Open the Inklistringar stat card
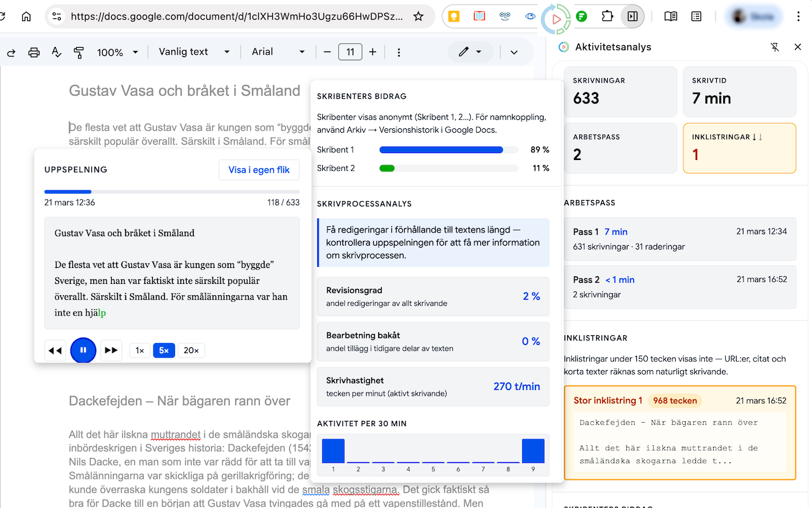 point(739,148)
